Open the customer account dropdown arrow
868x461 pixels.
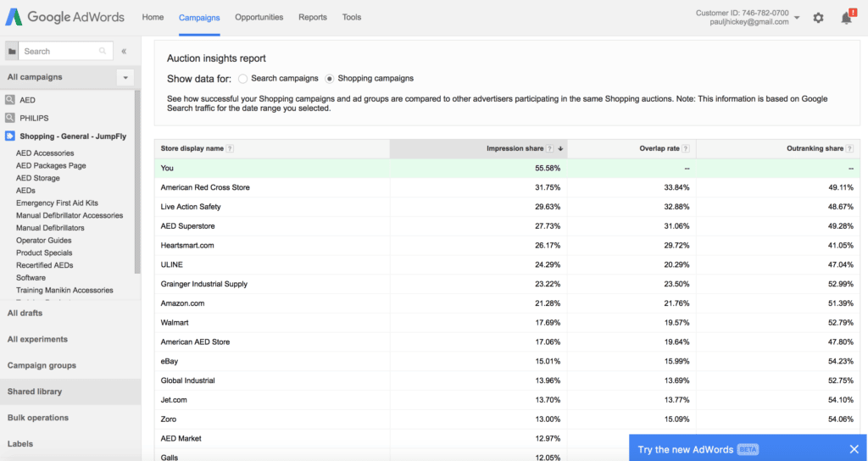point(798,18)
